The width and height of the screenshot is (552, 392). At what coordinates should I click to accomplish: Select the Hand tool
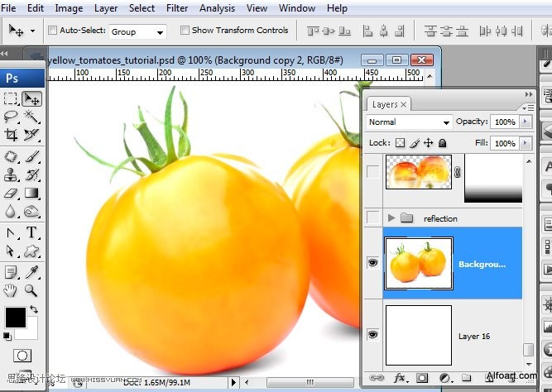click(x=11, y=290)
